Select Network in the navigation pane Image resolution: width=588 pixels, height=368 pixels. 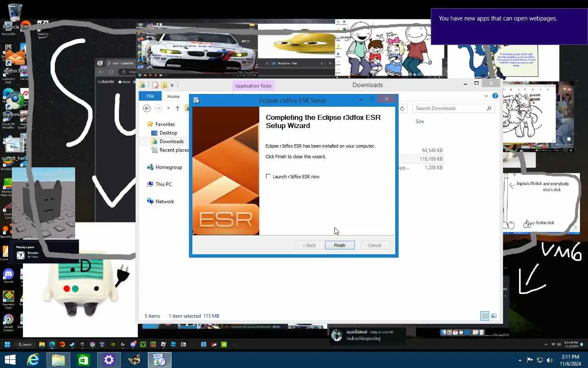pos(165,202)
